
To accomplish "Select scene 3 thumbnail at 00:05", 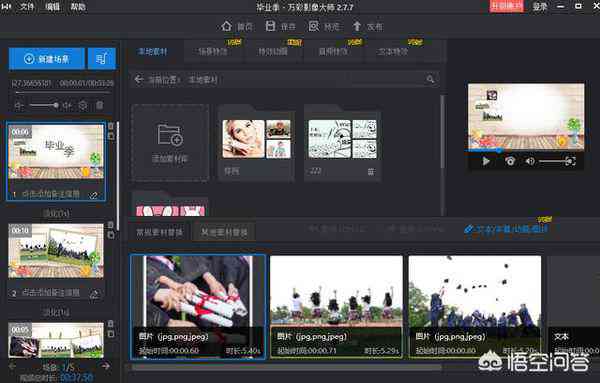I will 56,340.
